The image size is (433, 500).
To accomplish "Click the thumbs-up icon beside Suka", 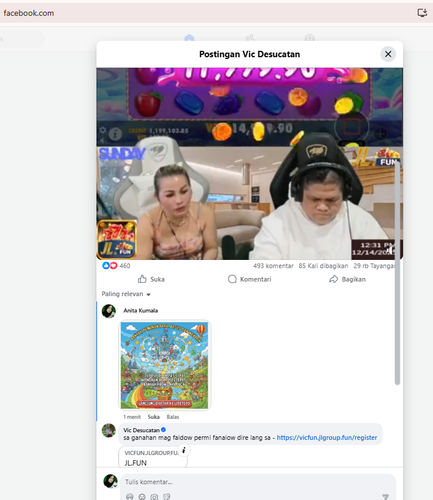I will pos(142,279).
